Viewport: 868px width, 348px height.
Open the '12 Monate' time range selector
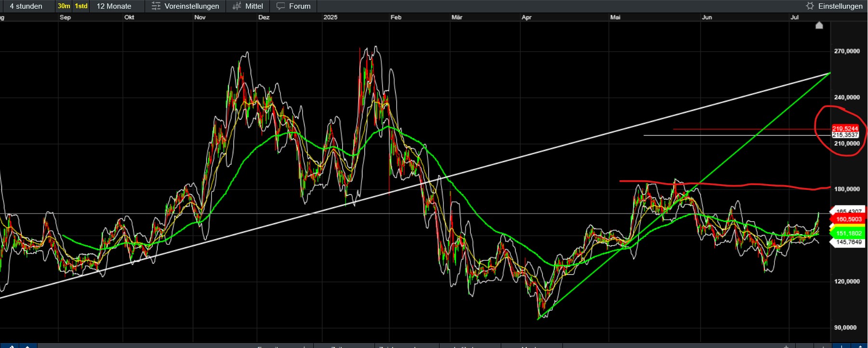click(114, 6)
